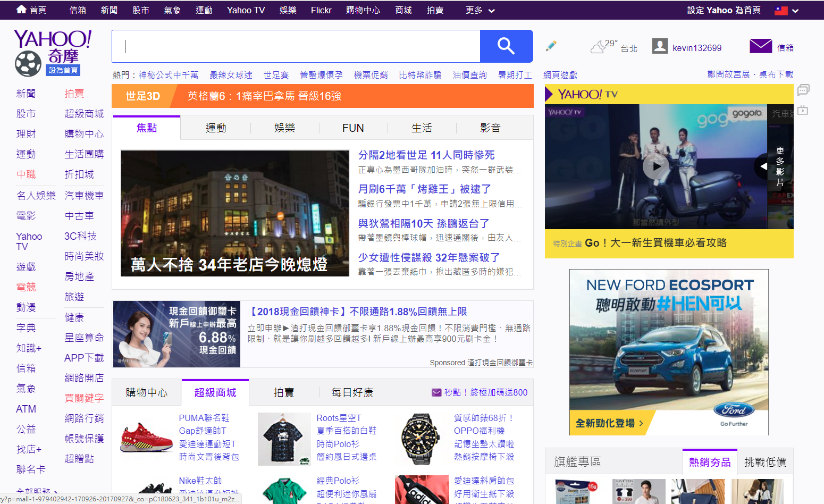The image size is (824, 504).
Task: Switch to the 生活 news tab
Action: click(x=422, y=128)
